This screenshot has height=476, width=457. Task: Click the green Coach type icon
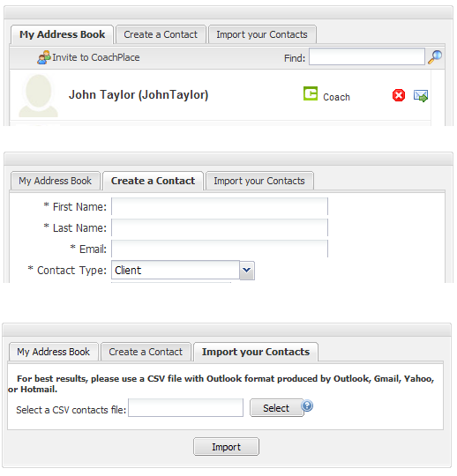click(x=311, y=93)
